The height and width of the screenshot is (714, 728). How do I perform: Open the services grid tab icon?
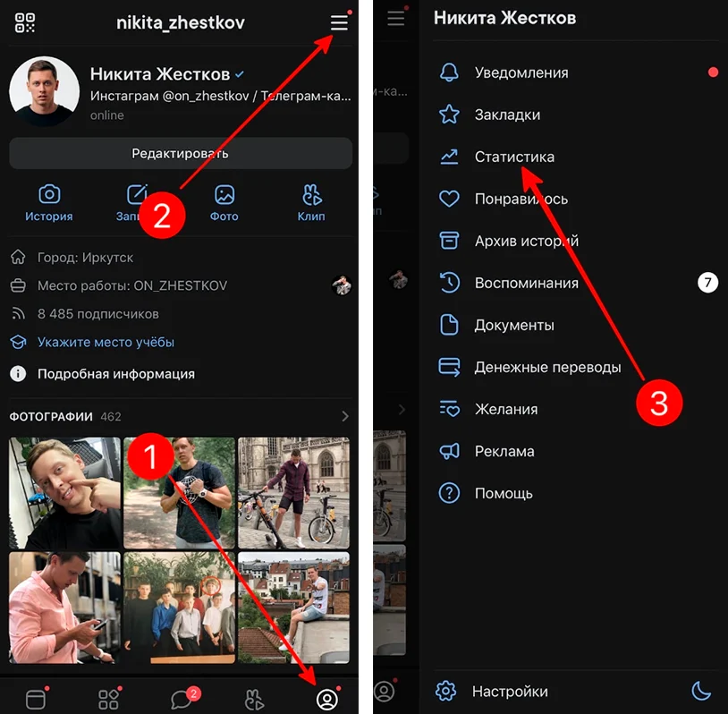[108, 699]
